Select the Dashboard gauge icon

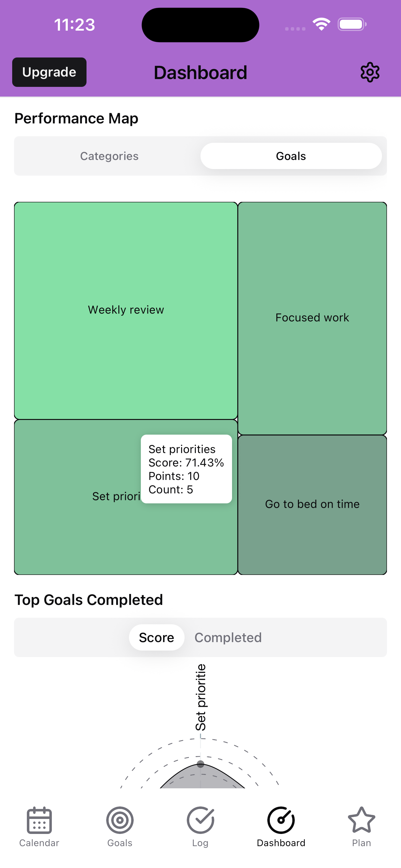[x=281, y=820]
